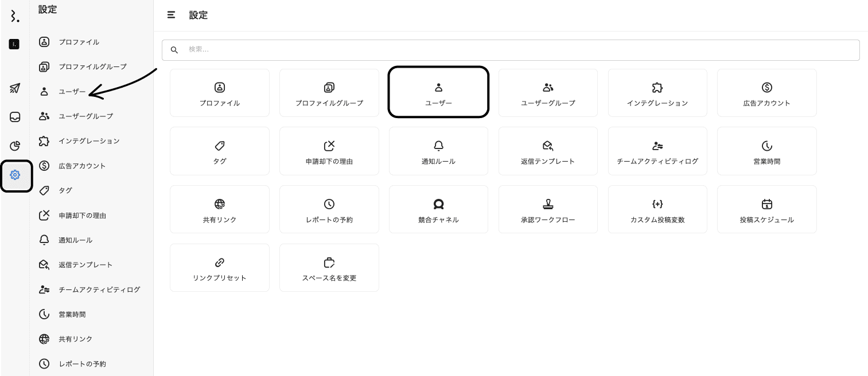Open the Inbox icon in left rail
This screenshot has height=376, width=868.
15,117
